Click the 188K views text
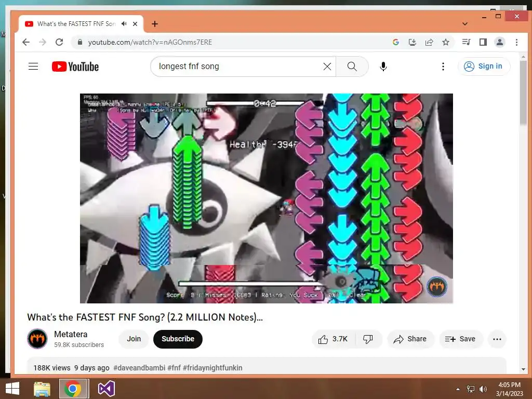The height and width of the screenshot is (399, 532). pyautogui.click(x=52, y=368)
